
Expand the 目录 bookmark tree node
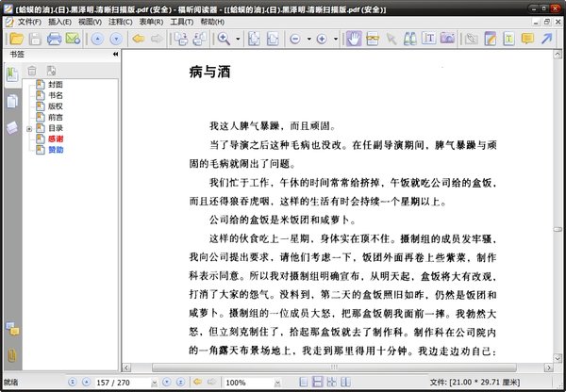click(30, 127)
